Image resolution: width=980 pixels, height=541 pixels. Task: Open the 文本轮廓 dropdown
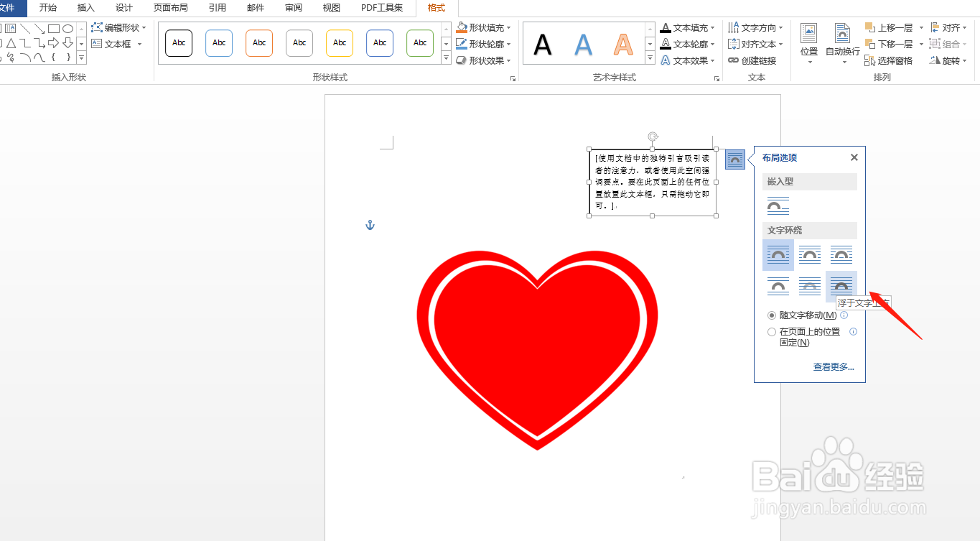click(688, 44)
